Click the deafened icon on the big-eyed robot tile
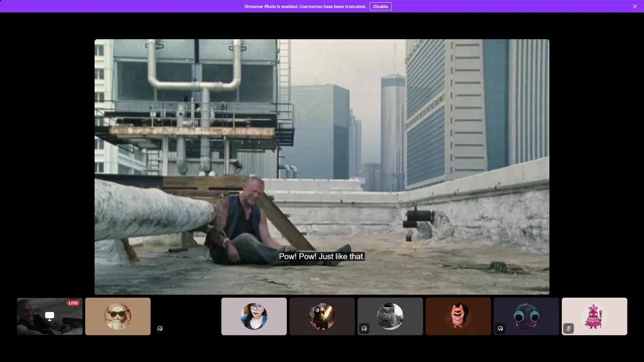 (501, 328)
